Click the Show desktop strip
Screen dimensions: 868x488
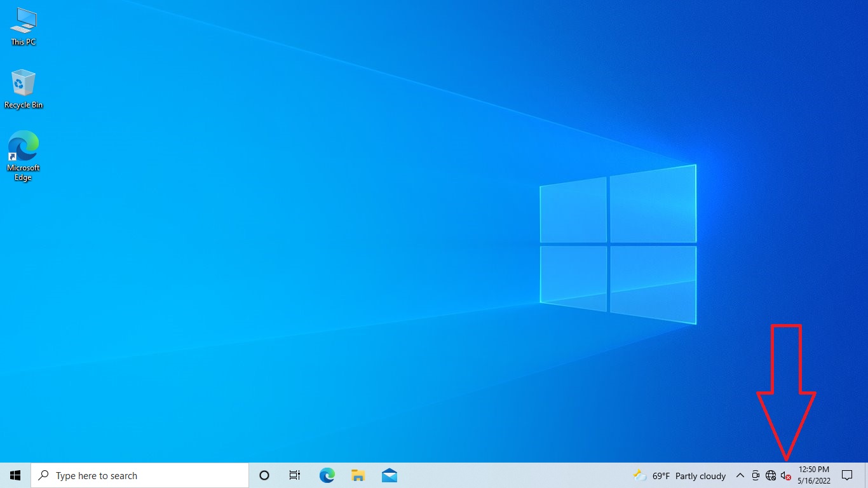865,475
